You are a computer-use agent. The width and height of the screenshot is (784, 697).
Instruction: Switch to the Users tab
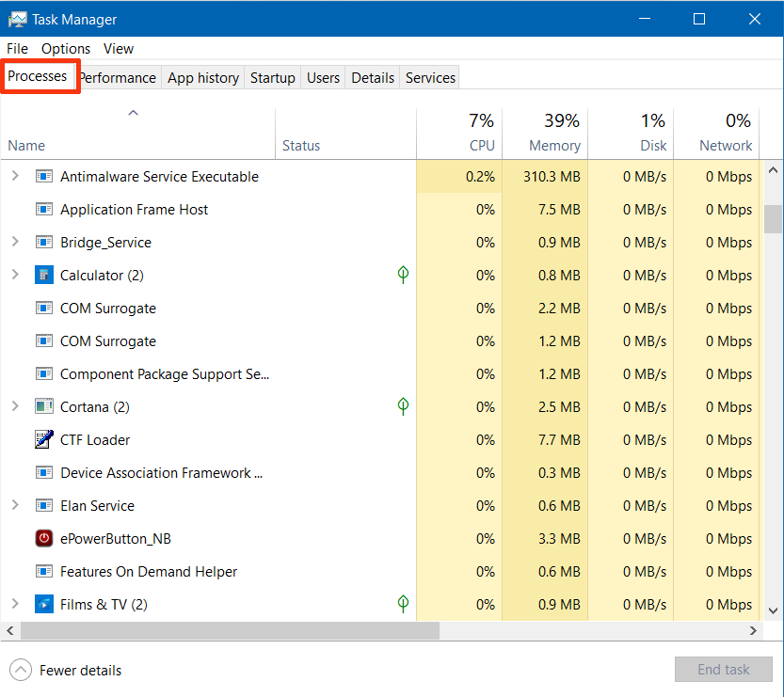(323, 78)
